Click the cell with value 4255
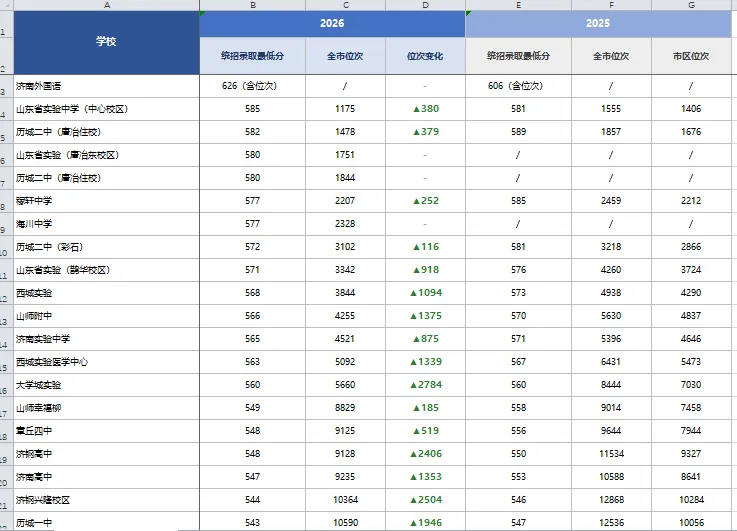The image size is (737, 531). coord(345,316)
